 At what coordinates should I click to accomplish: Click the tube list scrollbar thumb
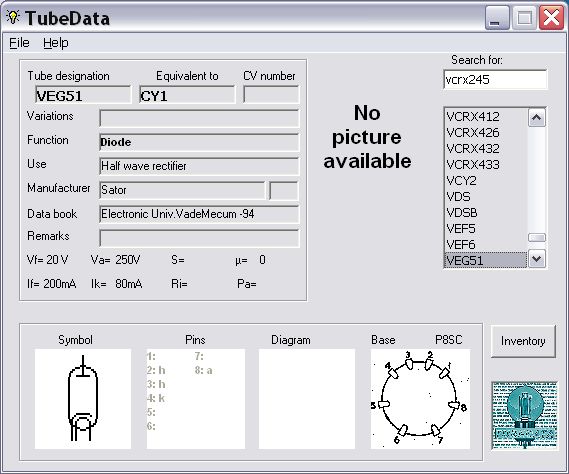(537, 238)
